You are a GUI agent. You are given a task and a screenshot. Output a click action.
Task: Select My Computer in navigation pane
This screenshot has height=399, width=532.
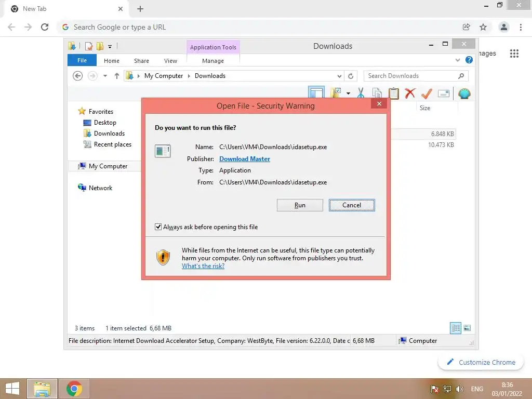(108, 166)
